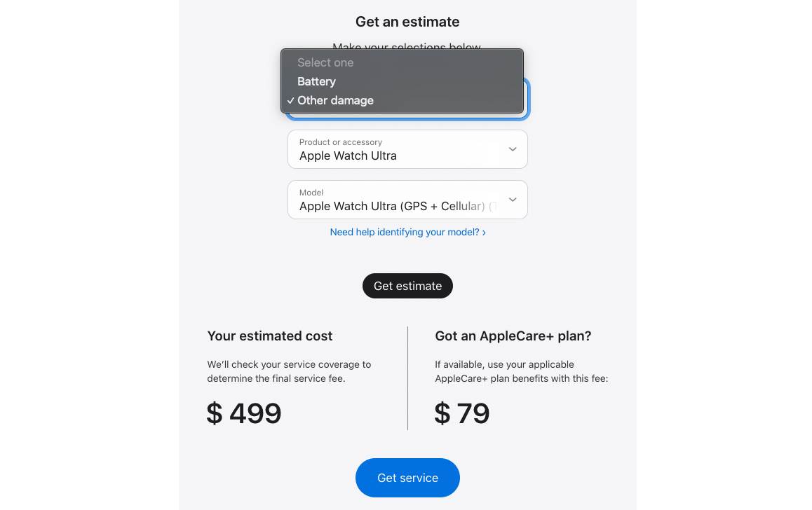Click the blue Get service button
The width and height of the screenshot is (812, 510).
click(407, 478)
